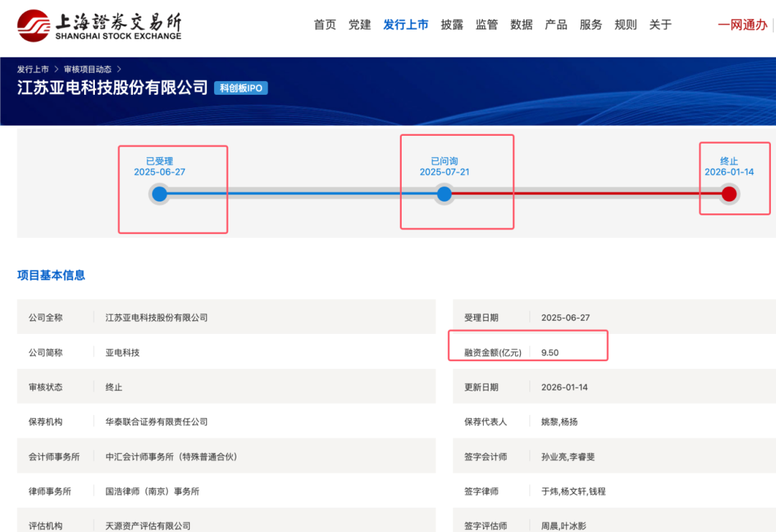776x532 pixels.
Task: Click the Shanghai Stock Exchange logo
Action: (99, 26)
